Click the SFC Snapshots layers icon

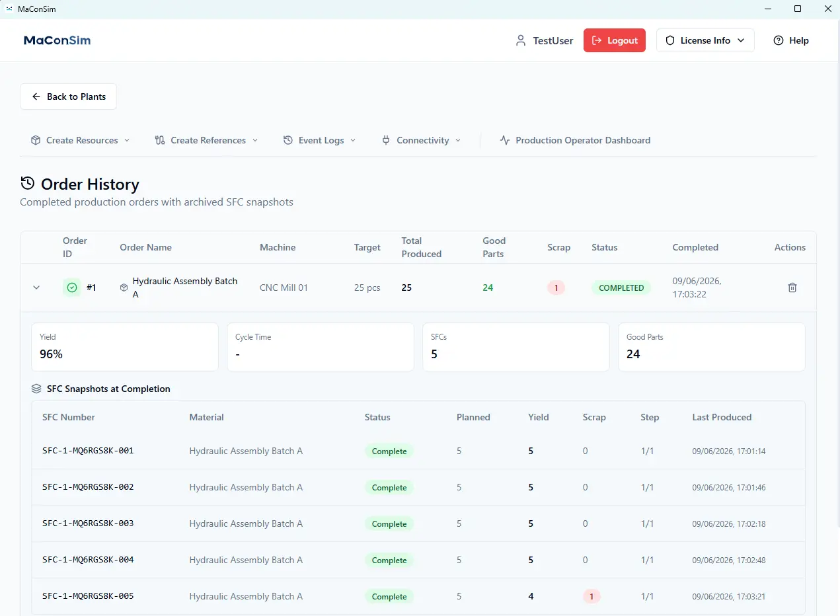click(x=36, y=389)
